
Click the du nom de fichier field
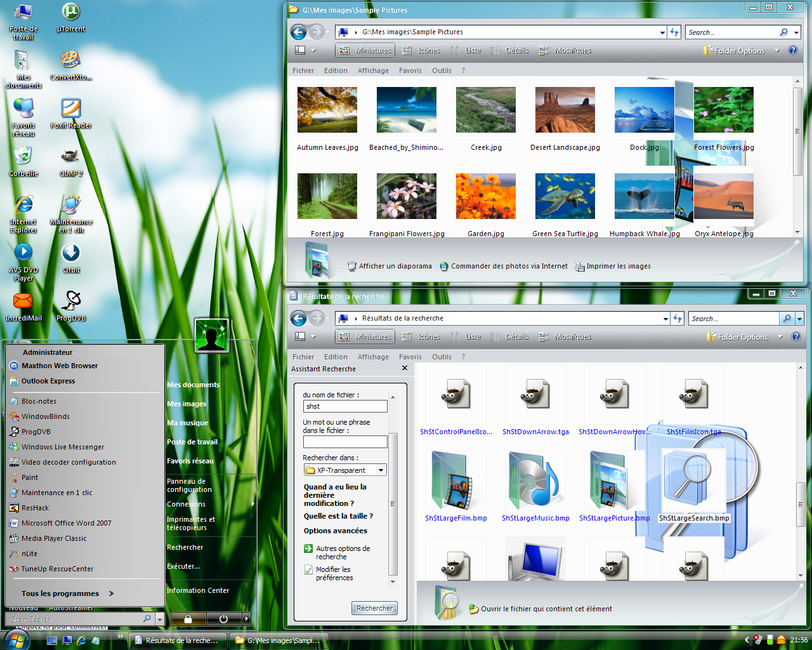[345, 406]
